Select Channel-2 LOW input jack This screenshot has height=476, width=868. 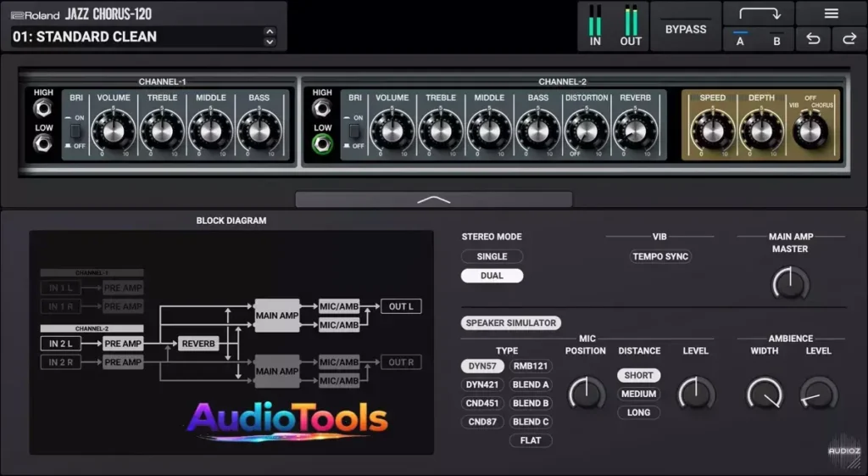pyautogui.click(x=321, y=144)
